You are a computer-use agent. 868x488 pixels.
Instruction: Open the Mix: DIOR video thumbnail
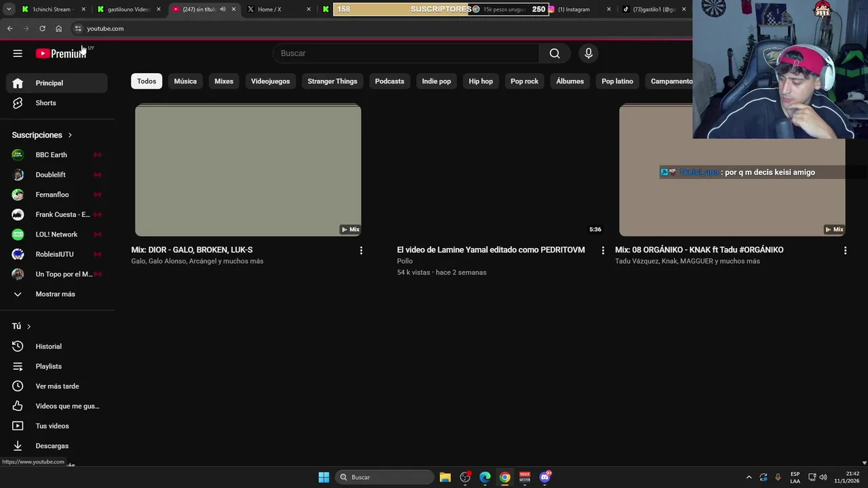[x=248, y=170]
